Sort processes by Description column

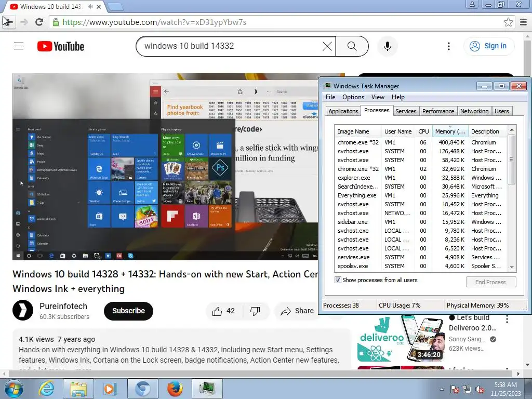click(x=487, y=131)
